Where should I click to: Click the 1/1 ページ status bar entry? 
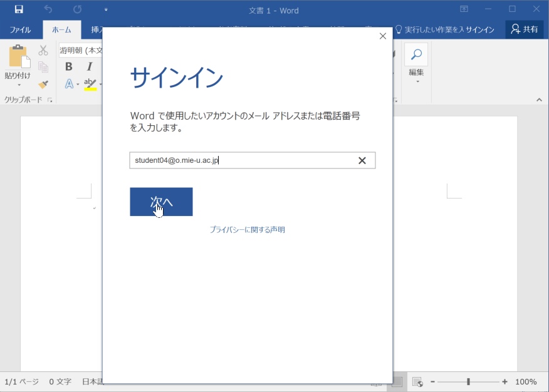coord(22,381)
